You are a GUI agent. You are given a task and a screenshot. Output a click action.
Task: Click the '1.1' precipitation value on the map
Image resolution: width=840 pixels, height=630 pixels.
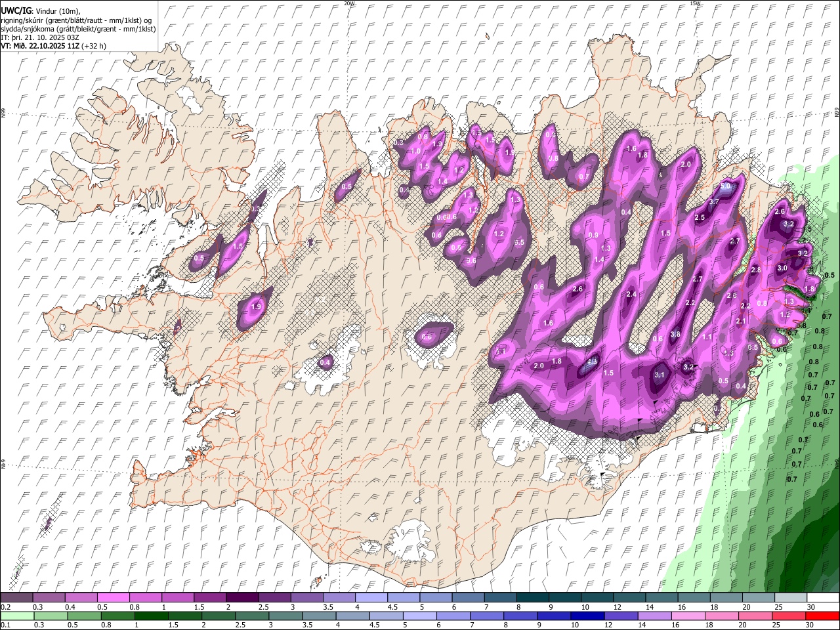pos(707,337)
